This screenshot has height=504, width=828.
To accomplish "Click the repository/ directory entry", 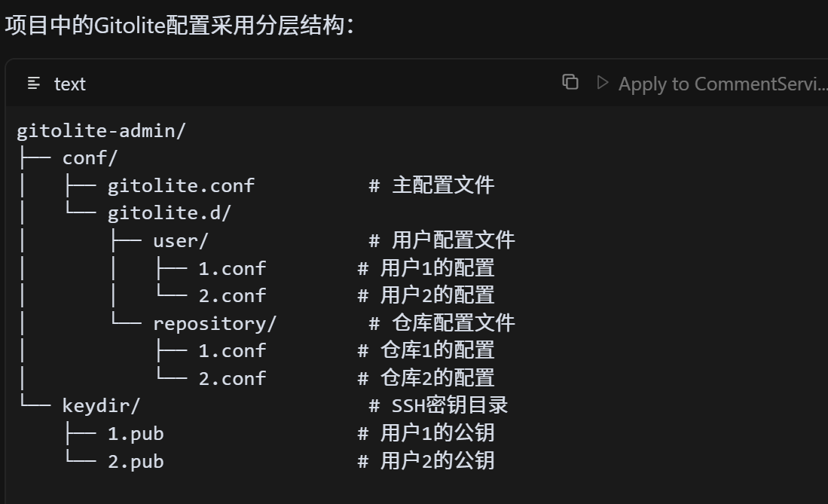I will click(215, 323).
